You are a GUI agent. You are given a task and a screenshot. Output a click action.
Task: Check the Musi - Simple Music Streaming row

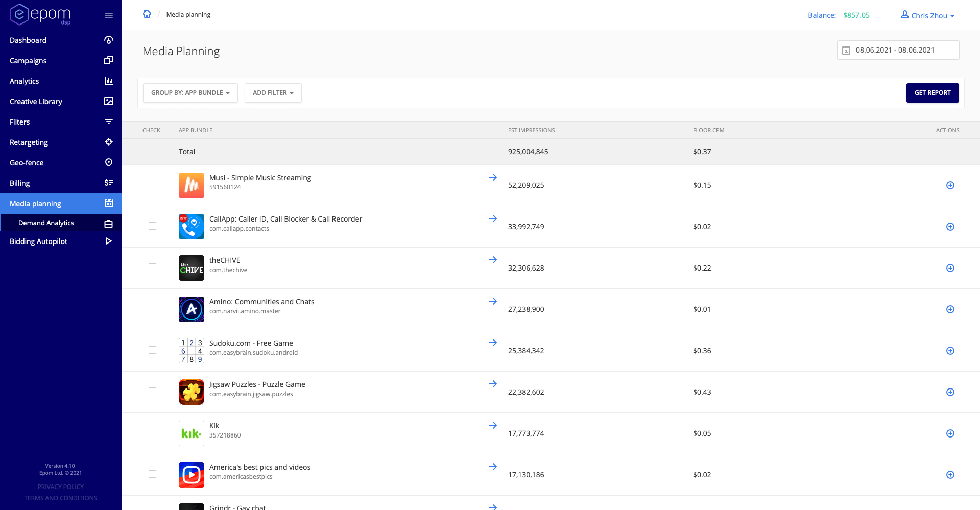coord(152,185)
